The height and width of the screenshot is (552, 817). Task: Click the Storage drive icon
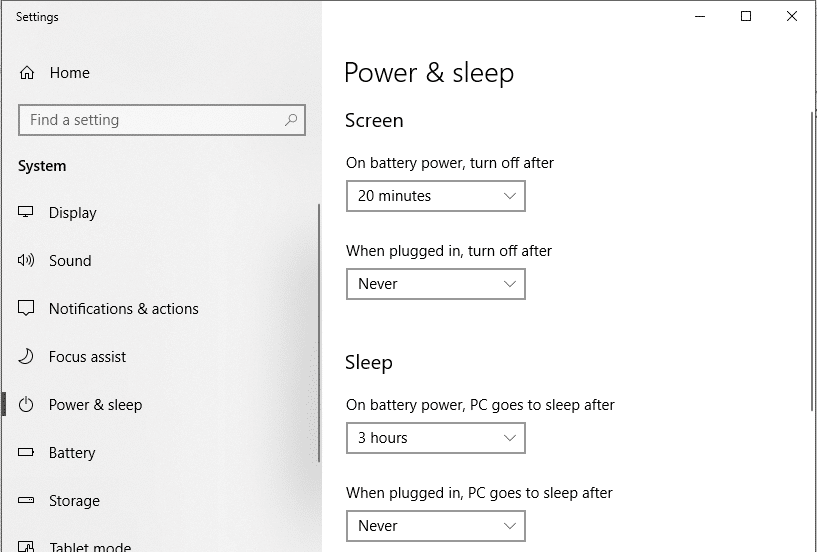point(27,501)
